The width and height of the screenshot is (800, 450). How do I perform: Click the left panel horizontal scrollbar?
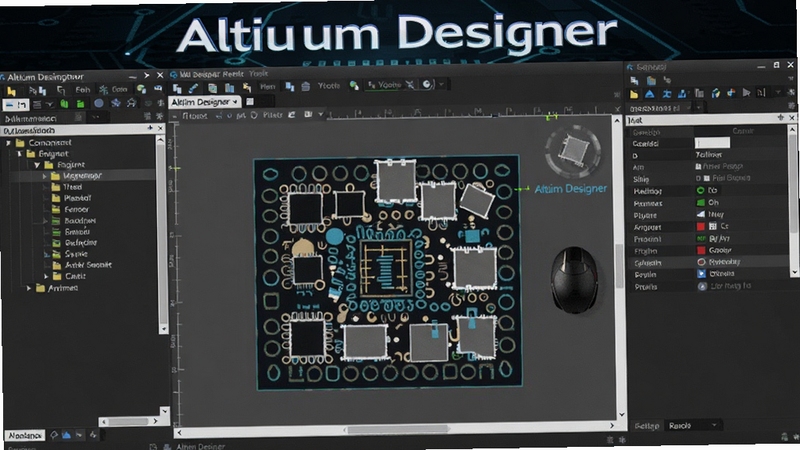130,421
